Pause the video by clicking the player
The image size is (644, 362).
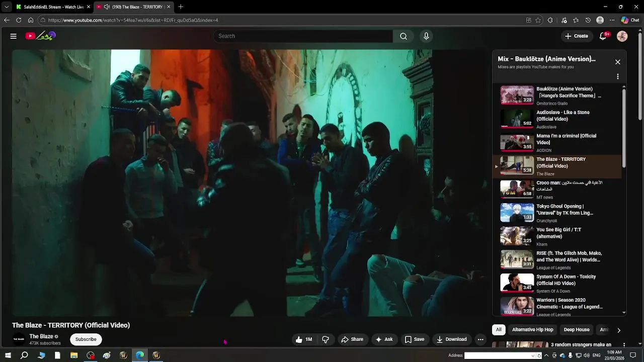(251, 183)
